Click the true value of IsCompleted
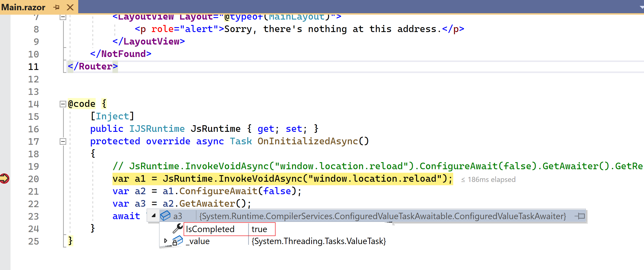Image resolution: width=644 pixels, height=270 pixels. [x=259, y=229]
